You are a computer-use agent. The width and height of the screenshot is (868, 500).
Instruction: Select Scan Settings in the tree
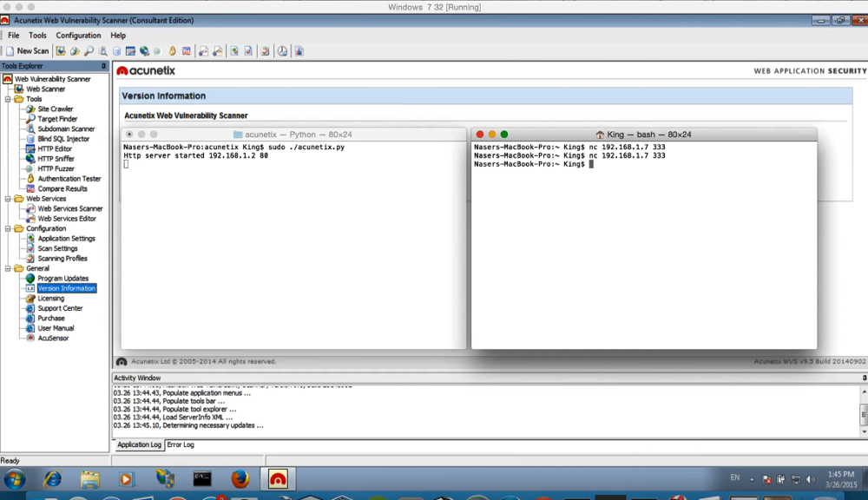[x=57, y=248]
